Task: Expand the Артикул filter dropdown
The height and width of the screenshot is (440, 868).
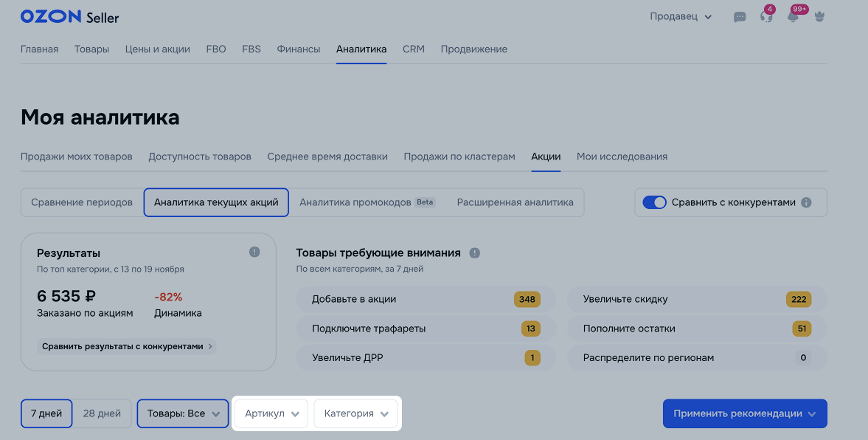Action: click(271, 413)
